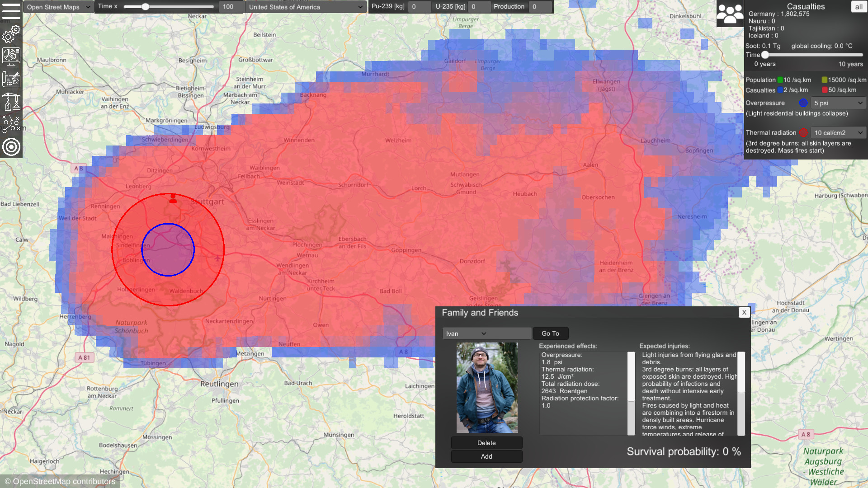Open the strategy playbook icon

[x=11, y=124]
